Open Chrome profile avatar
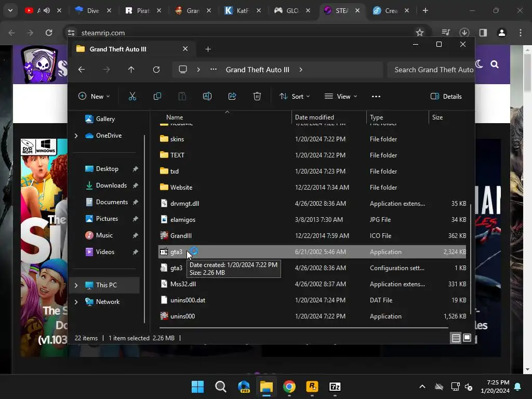 click(501, 33)
